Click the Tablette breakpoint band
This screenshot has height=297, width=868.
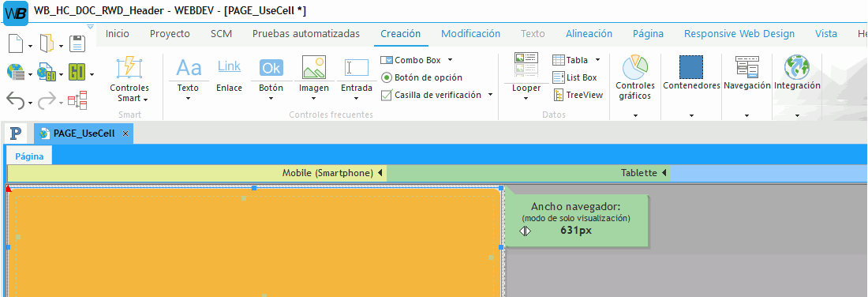[x=529, y=173]
